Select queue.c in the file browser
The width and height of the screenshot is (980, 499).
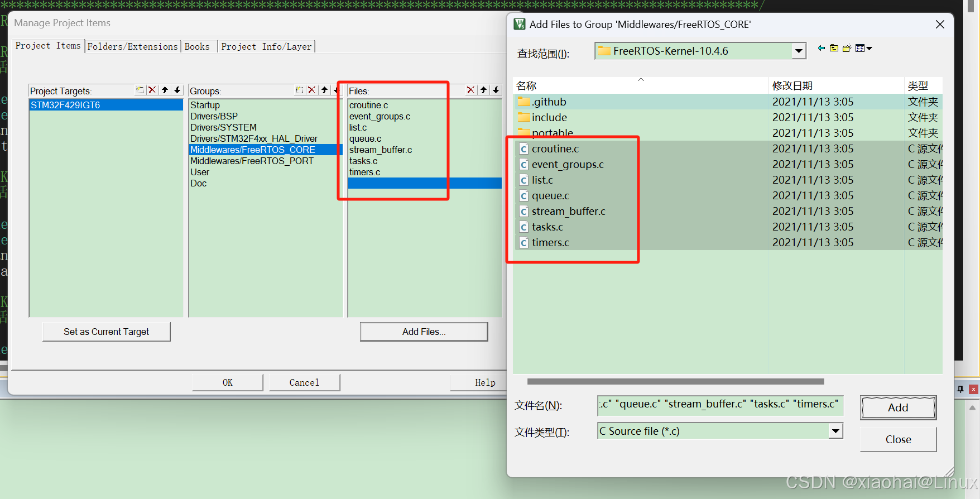tap(550, 195)
